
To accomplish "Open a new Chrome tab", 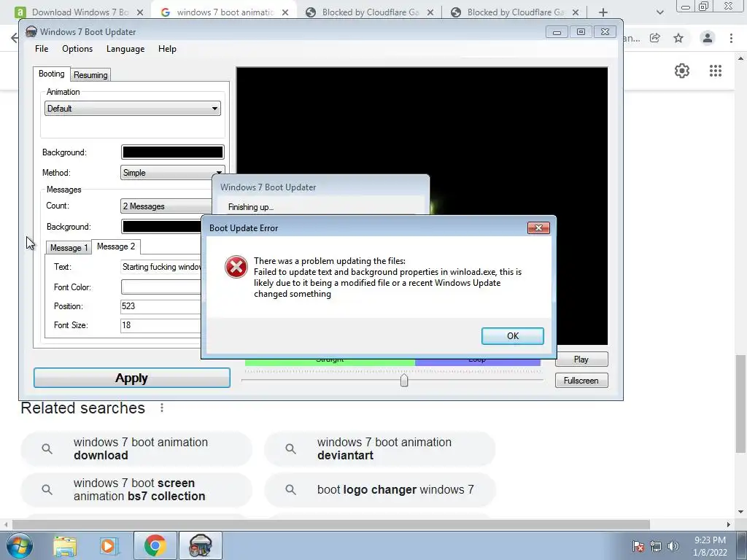I will tap(603, 12).
